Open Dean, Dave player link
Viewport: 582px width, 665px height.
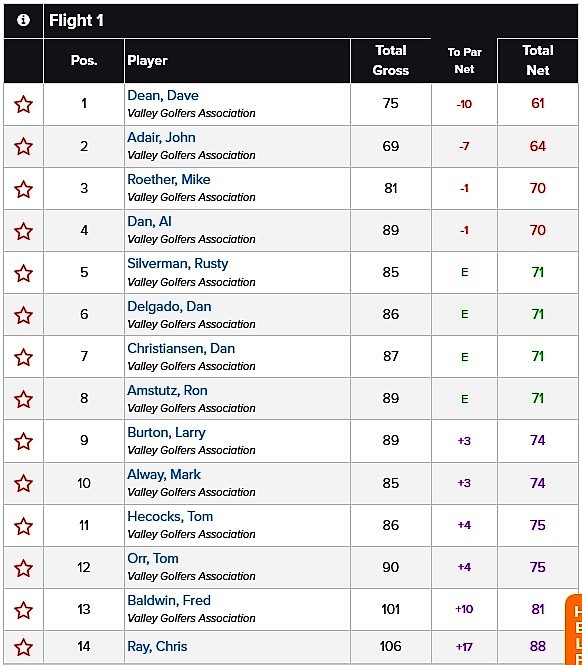pyautogui.click(x=163, y=95)
